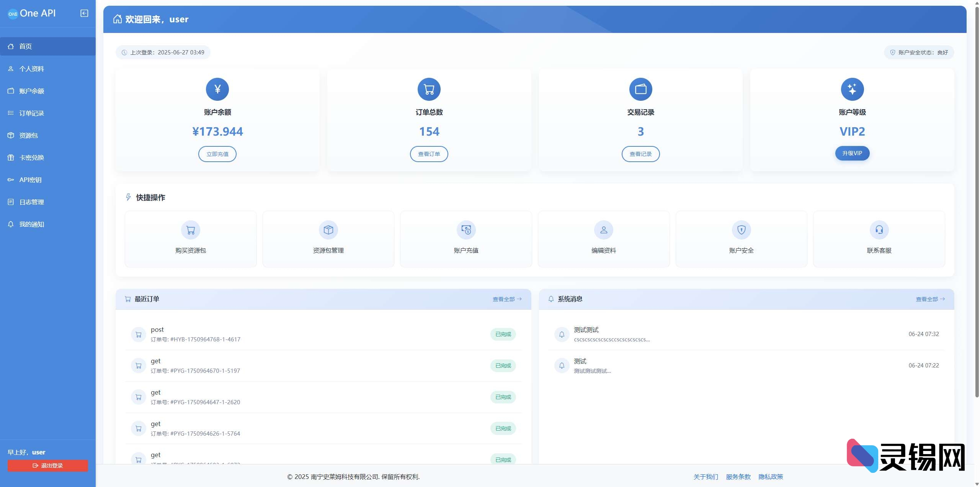Viewport: 980px width, 487px height.
Task: Click the yen icon above 账户余额
Action: click(x=217, y=89)
